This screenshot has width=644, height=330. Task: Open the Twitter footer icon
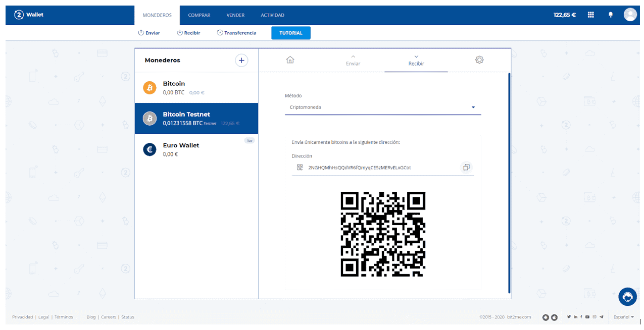coord(569,317)
